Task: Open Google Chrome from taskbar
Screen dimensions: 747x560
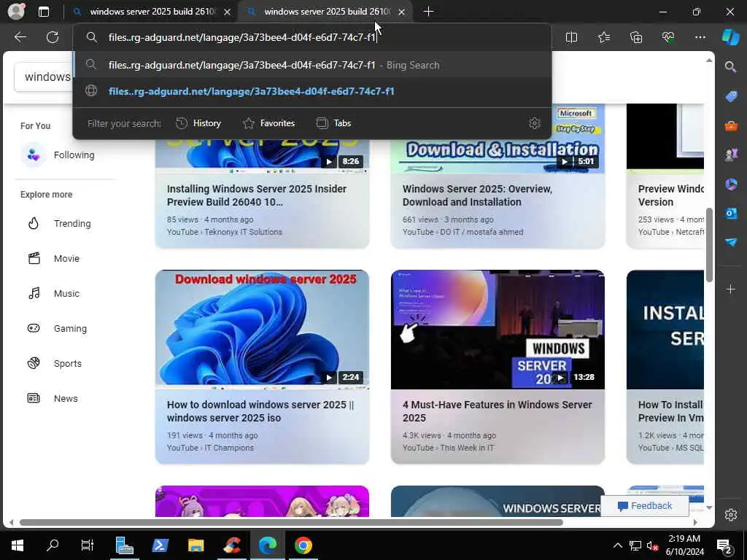Action: pyautogui.click(x=303, y=545)
